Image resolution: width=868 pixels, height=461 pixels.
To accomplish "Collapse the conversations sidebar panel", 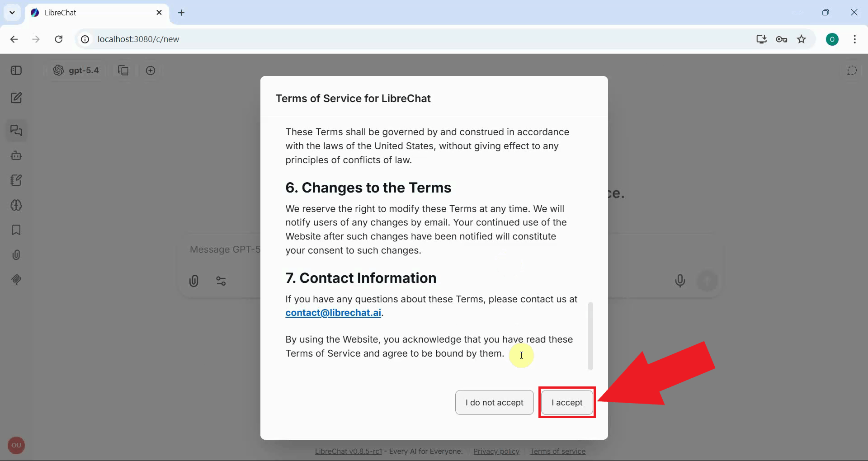I will (x=16, y=71).
